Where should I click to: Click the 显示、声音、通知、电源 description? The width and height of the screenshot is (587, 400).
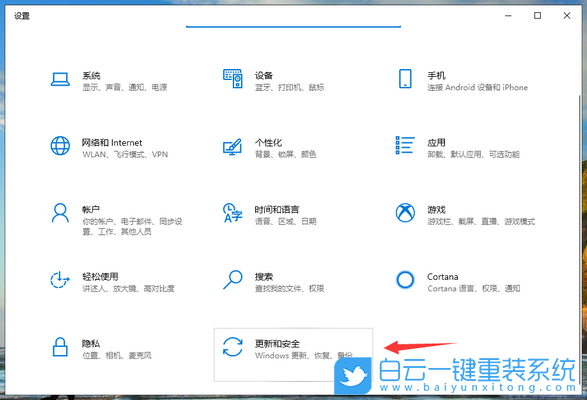125,87
